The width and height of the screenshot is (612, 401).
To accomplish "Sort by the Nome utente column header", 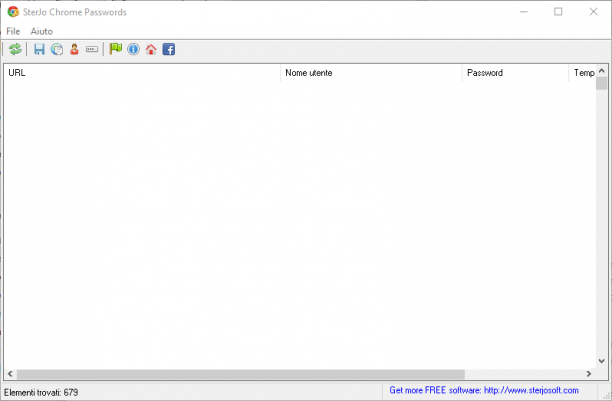I will tap(371, 73).
